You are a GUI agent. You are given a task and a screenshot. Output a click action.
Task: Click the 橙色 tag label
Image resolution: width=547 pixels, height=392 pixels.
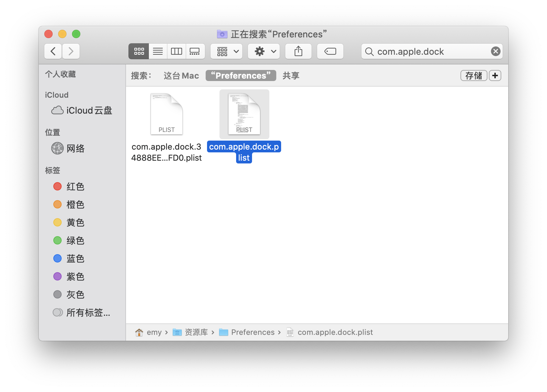[75, 205]
